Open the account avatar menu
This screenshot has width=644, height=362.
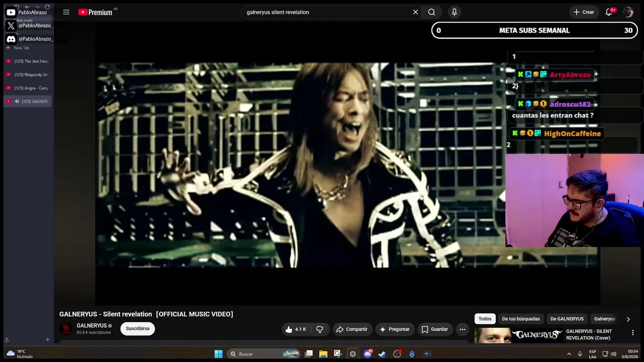[x=628, y=12]
